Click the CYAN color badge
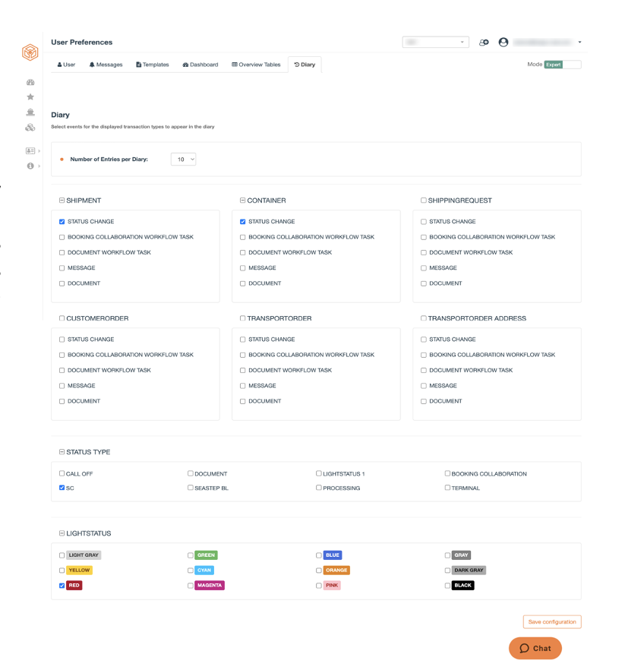 [204, 570]
